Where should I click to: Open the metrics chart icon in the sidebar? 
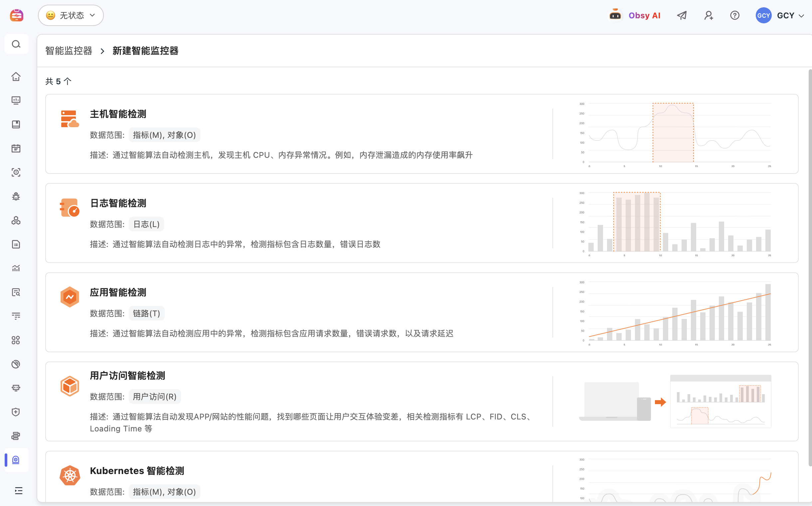pos(16,268)
